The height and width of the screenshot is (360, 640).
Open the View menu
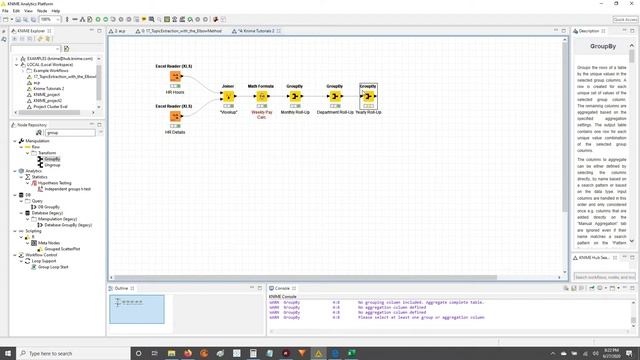click(x=28, y=11)
